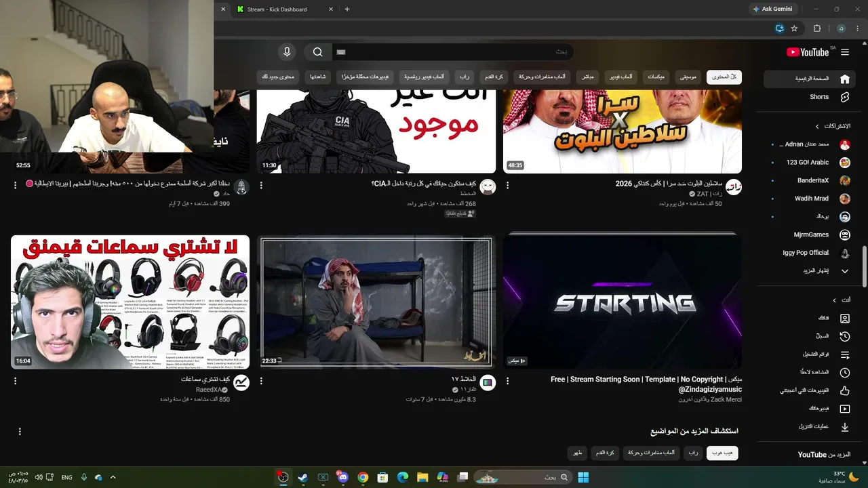Open Downloads in the sidebar
This screenshot has height=488, width=868.
coord(808,427)
